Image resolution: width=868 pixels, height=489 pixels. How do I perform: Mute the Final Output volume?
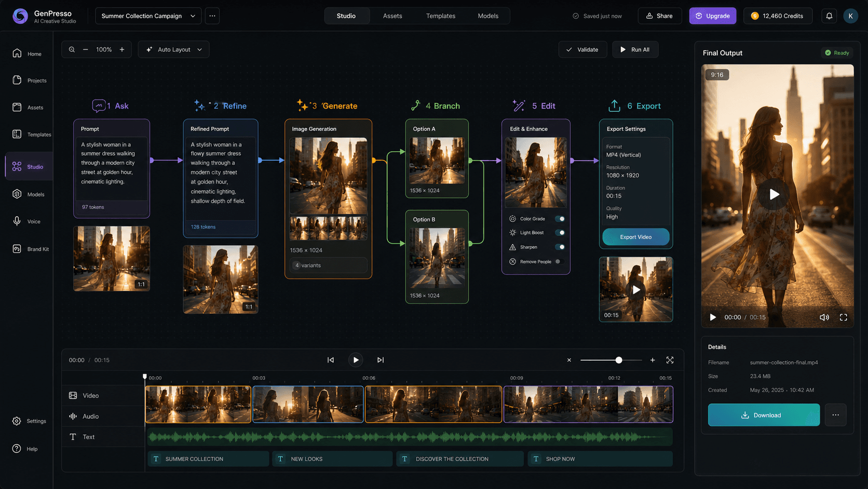coord(824,317)
